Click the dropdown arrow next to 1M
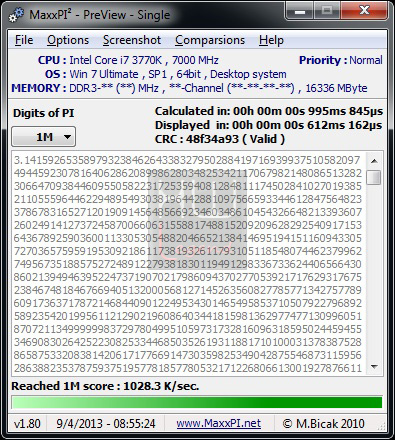Viewport: 395px width, 440px height. [x=67, y=137]
